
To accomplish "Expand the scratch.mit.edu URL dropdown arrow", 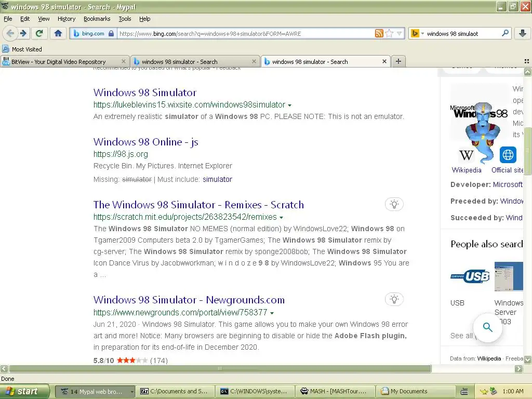I will coord(281,218).
